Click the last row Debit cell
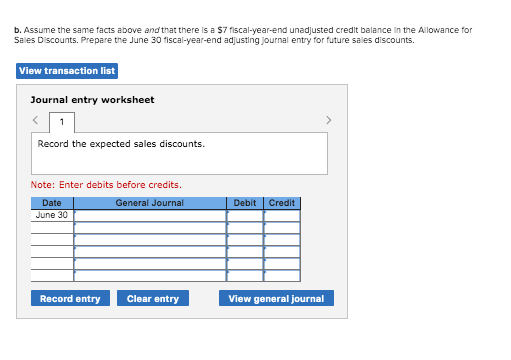Image resolution: width=511 pixels, height=360 pixels. coord(245,276)
